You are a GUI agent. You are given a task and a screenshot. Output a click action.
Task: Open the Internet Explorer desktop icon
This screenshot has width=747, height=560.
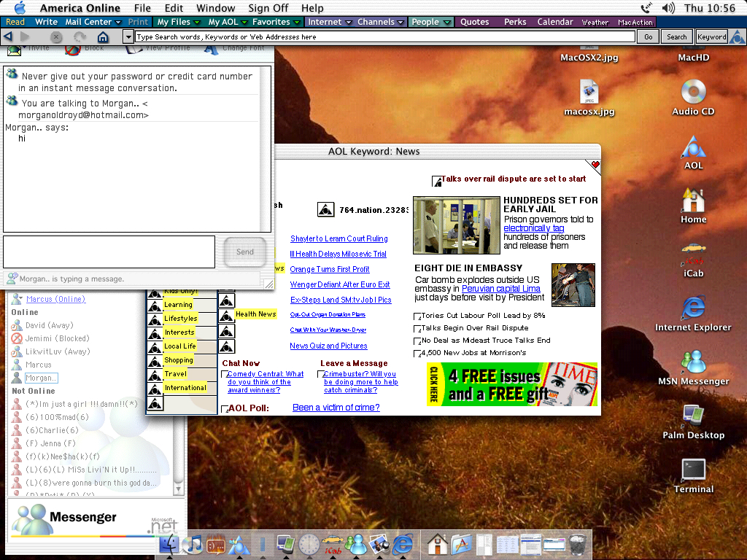pos(693,308)
